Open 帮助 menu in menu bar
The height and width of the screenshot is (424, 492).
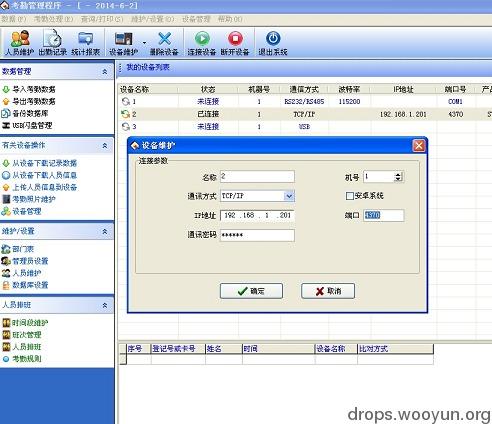(230, 19)
